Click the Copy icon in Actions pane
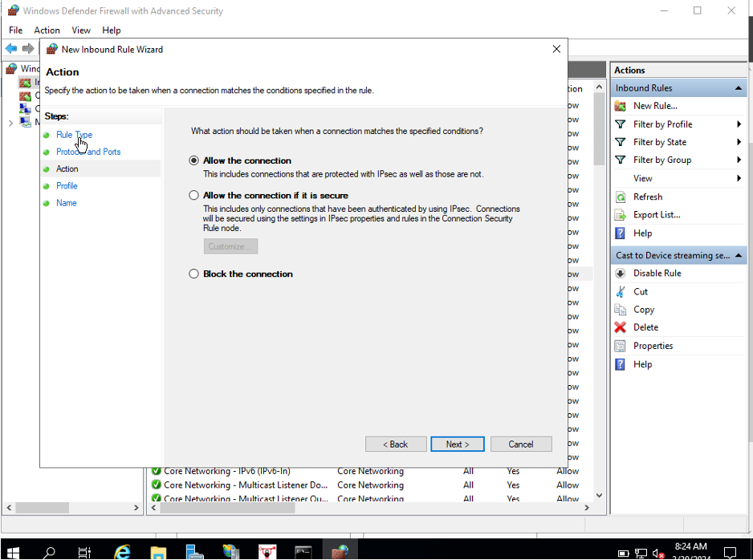The width and height of the screenshot is (753, 560). (621, 310)
